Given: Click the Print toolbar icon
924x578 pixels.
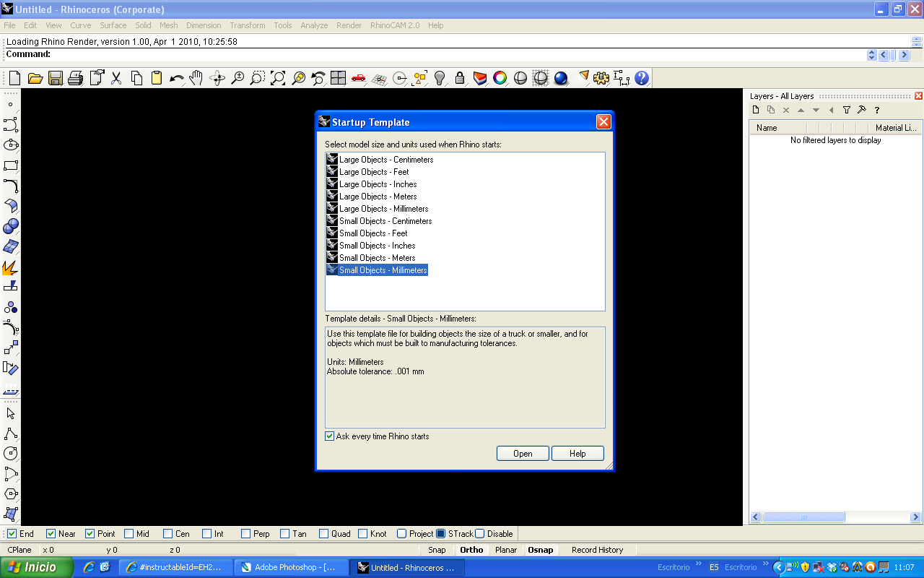Looking at the screenshot, I should (x=76, y=78).
